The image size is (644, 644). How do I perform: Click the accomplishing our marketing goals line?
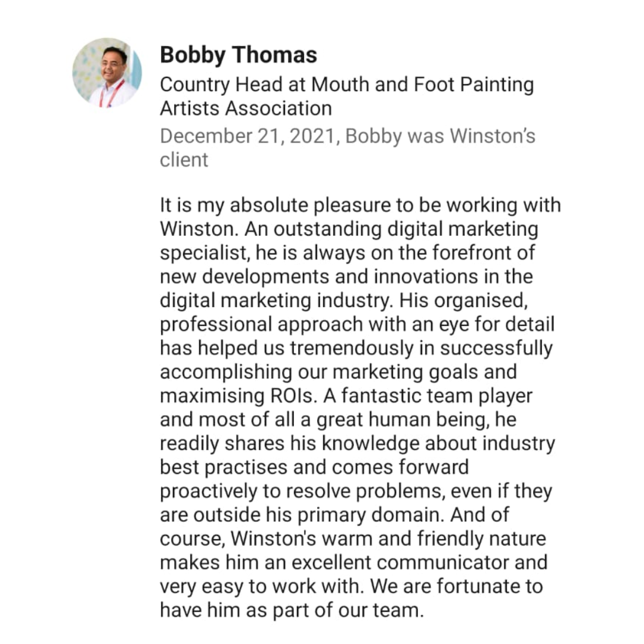coord(339,371)
